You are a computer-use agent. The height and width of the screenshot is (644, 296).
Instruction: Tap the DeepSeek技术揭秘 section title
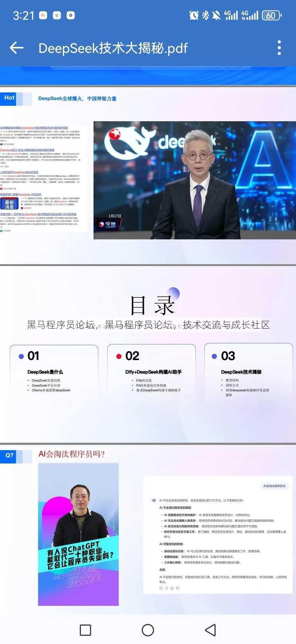tap(241, 372)
